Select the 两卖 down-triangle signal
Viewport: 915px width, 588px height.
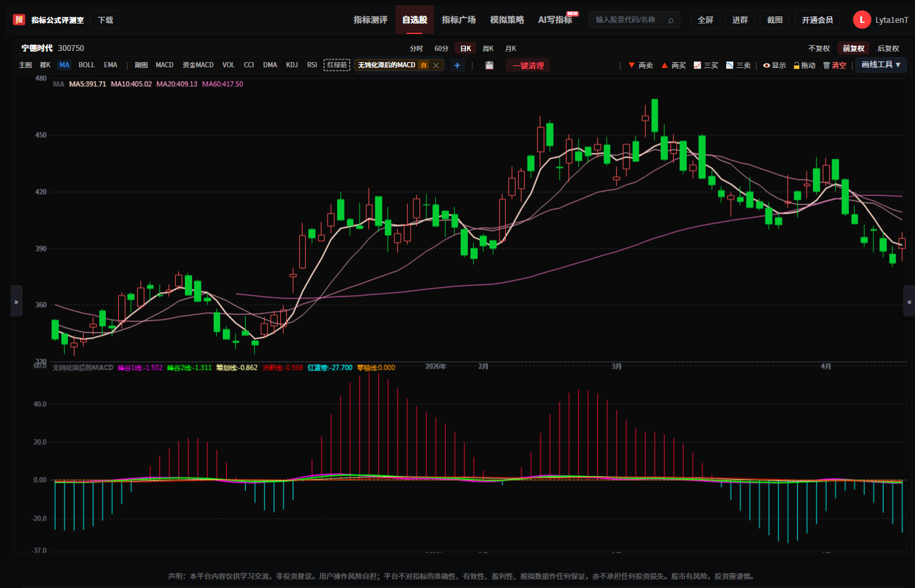[640, 65]
